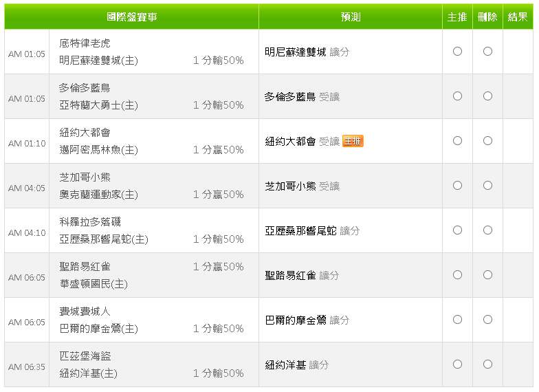Select 刪除 radio for 多倫多藍鳥 受讓 row
The height and width of the screenshot is (392, 539).
487,96
